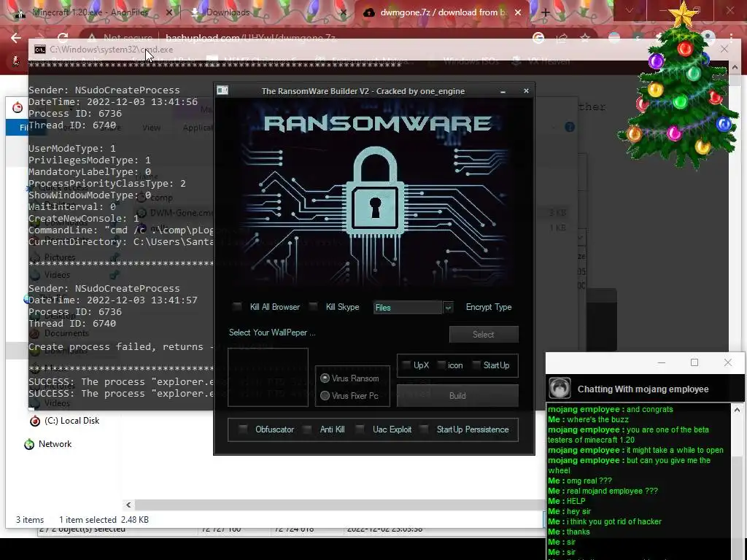The image size is (747, 560).
Task: Open the Windows ISOs bookmark folder
Action: pyautogui.click(x=463, y=61)
